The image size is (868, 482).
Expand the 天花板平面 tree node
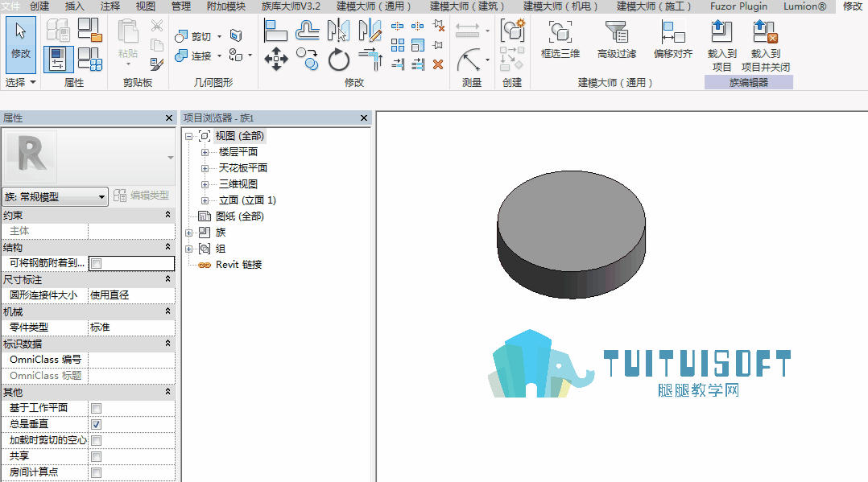coord(205,168)
